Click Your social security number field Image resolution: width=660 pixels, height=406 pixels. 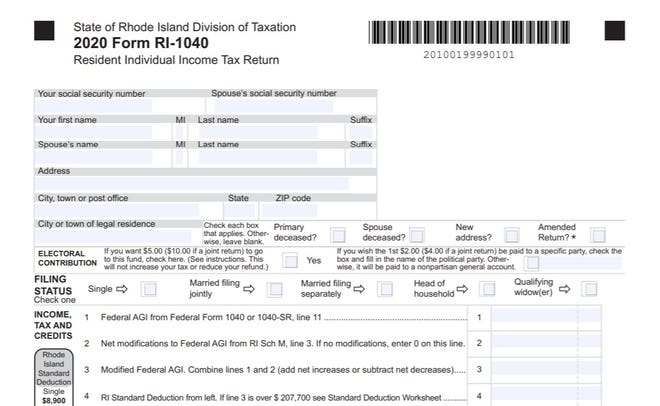93,105
